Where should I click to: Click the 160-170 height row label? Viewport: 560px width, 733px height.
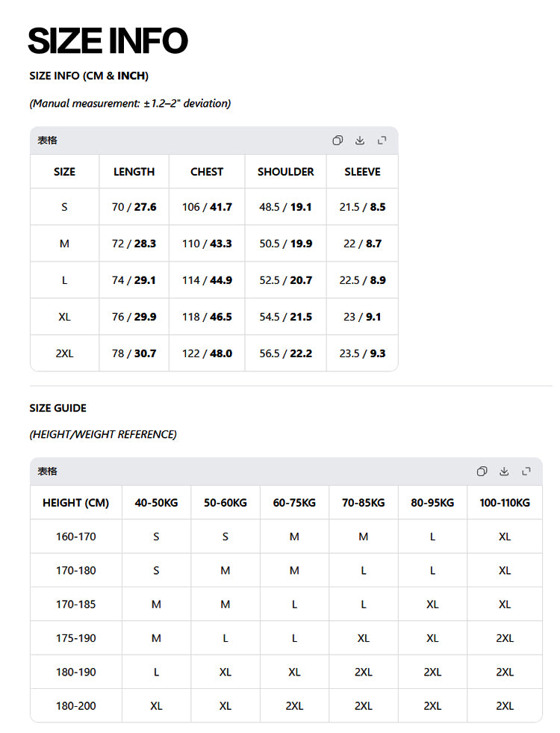[x=75, y=536]
